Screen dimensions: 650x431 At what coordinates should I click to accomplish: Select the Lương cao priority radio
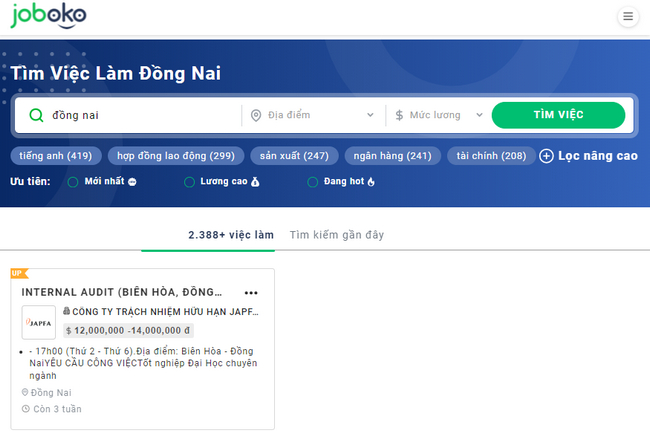point(189,182)
